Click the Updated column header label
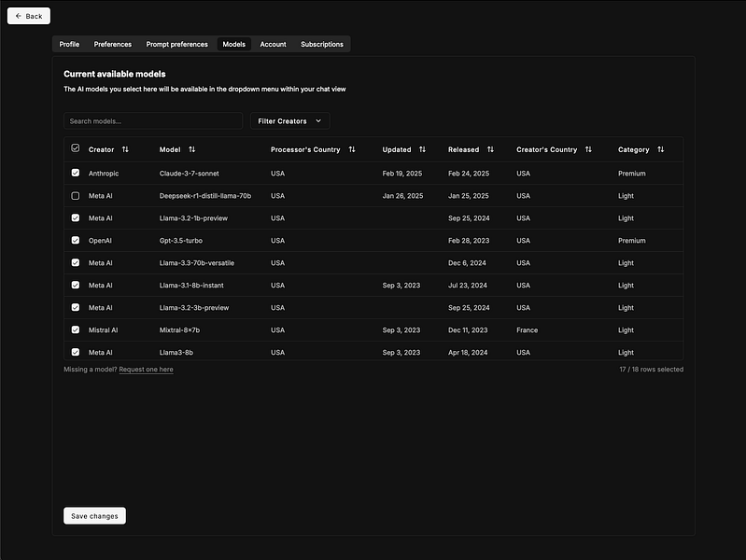Viewport: 746px width, 560px height. point(396,149)
